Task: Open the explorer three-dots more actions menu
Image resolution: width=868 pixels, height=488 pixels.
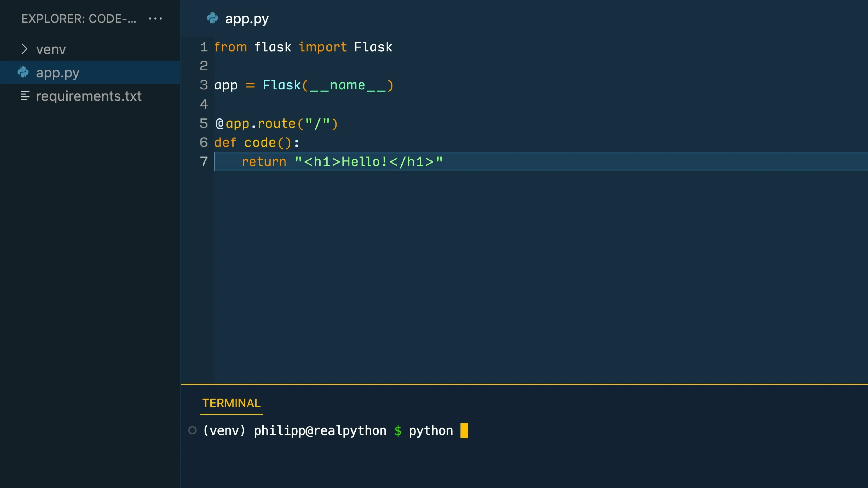Action: point(155,19)
